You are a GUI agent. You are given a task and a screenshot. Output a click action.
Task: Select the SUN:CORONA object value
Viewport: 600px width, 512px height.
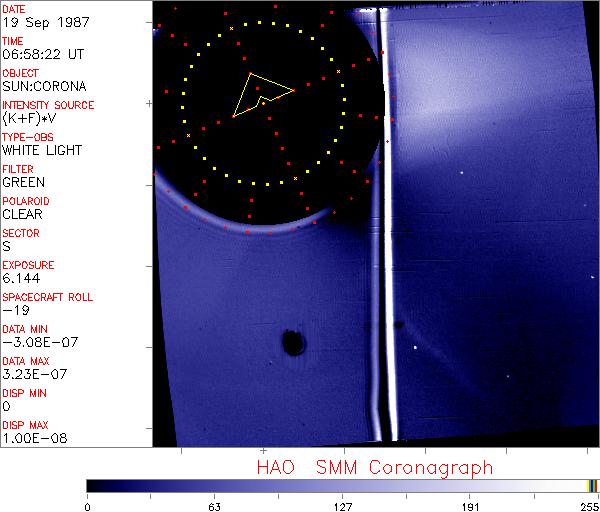[44, 86]
